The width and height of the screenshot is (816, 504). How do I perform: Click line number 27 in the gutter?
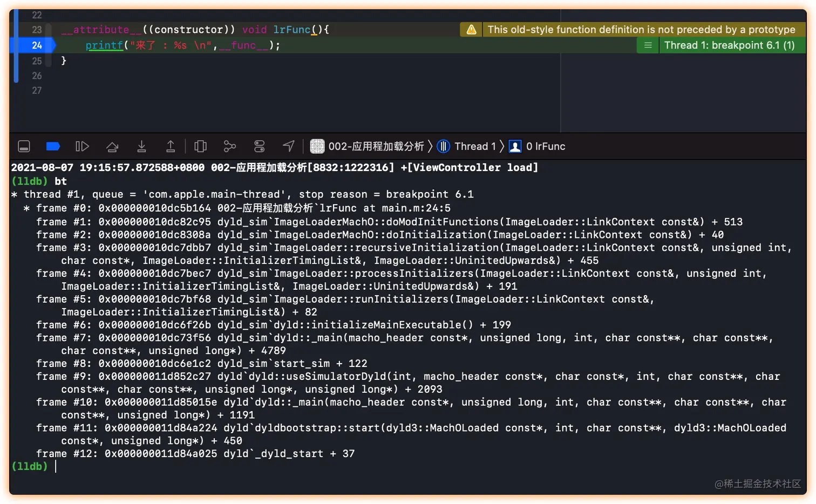click(37, 91)
